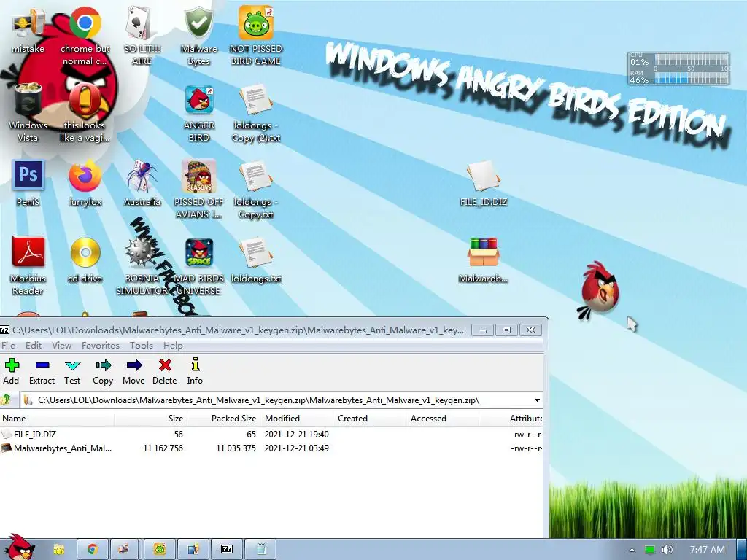Select the 'Windows Vista' recycle bin icon
The width and height of the screenshot is (747, 560).
click(28, 112)
